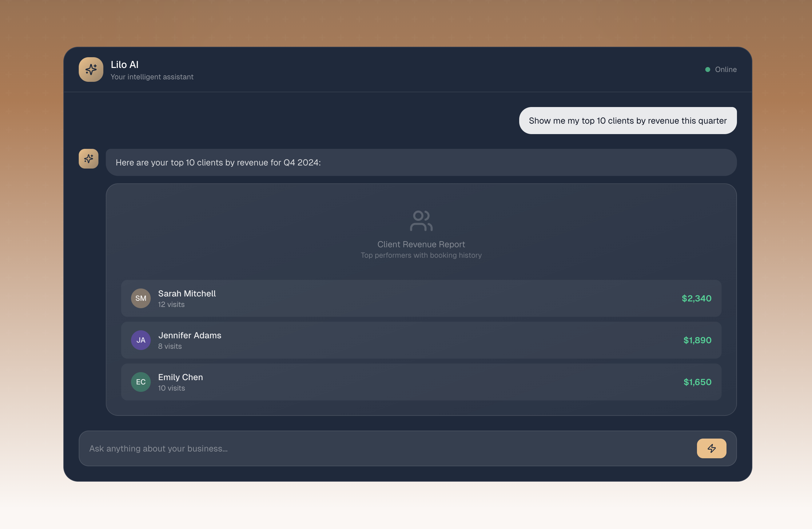The height and width of the screenshot is (529, 812).
Task: Click the green Online status dot
Action: [708, 70]
